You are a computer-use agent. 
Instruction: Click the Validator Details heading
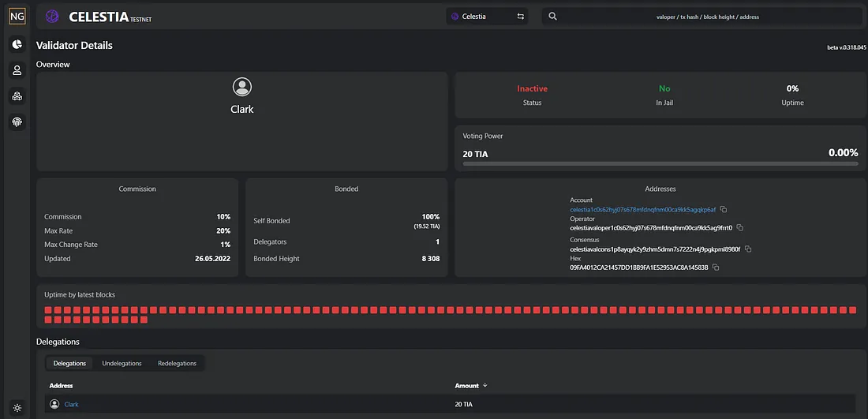coord(74,46)
